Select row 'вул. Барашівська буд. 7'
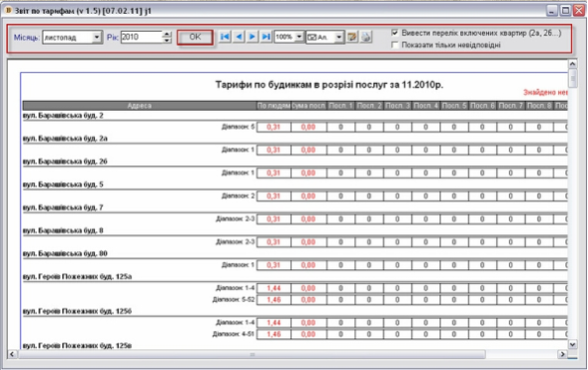Image resolution: width=588 pixels, height=370 pixels. [x=63, y=208]
